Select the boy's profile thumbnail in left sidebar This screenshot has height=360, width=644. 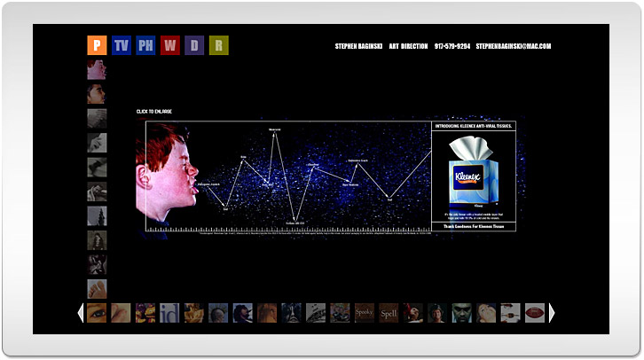[x=97, y=94]
